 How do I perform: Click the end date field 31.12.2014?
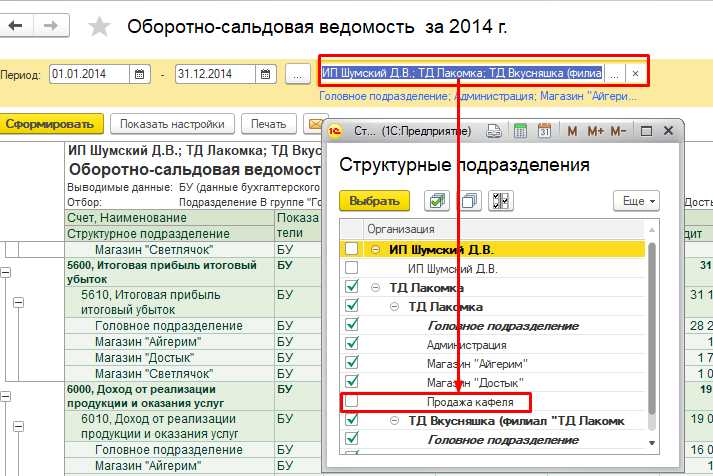point(216,74)
